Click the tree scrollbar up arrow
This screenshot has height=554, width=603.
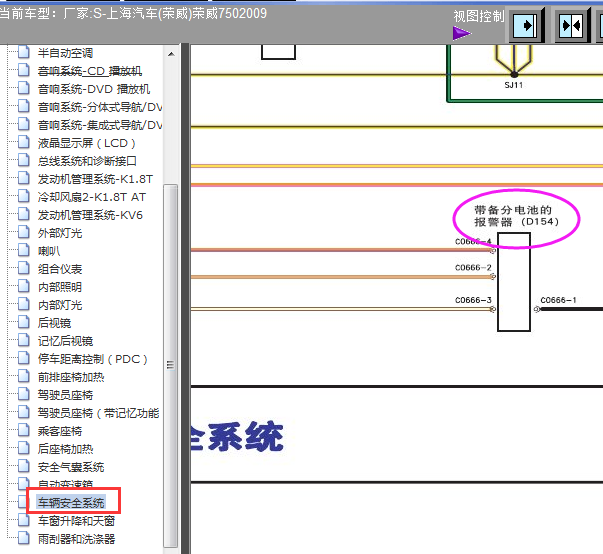[x=171, y=54]
